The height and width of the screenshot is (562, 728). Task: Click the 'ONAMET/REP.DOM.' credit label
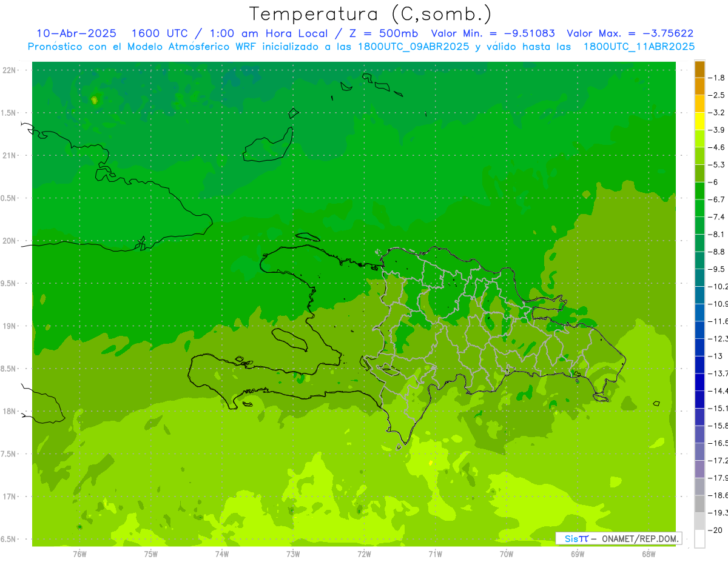[640, 538]
